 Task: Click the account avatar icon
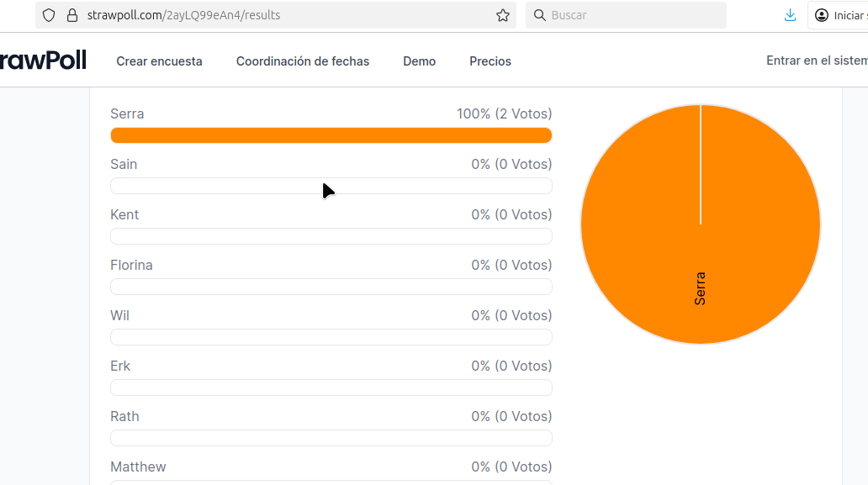[x=822, y=15]
